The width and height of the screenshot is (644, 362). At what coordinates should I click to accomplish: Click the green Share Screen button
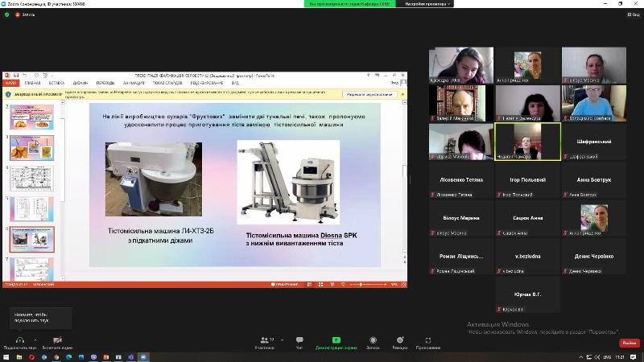(x=336, y=343)
